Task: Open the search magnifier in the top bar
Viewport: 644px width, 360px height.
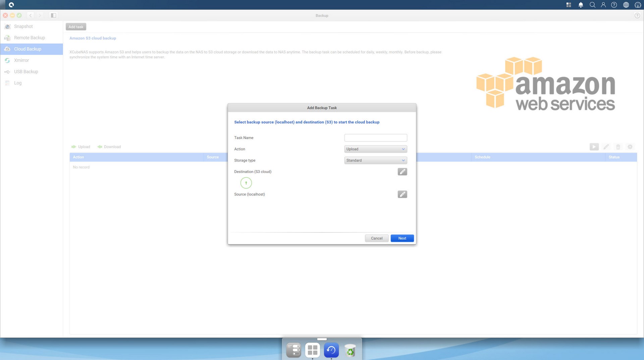Action: [x=592, y=5]
